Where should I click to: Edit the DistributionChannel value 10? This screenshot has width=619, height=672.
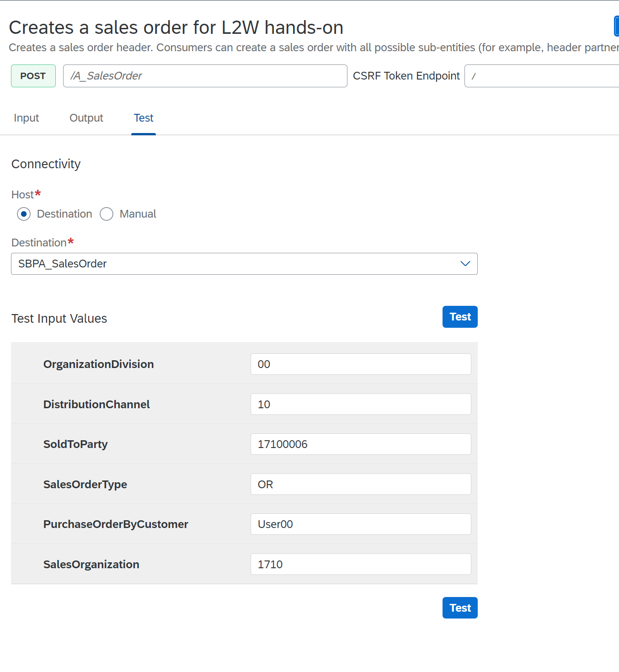coord(361,404)
